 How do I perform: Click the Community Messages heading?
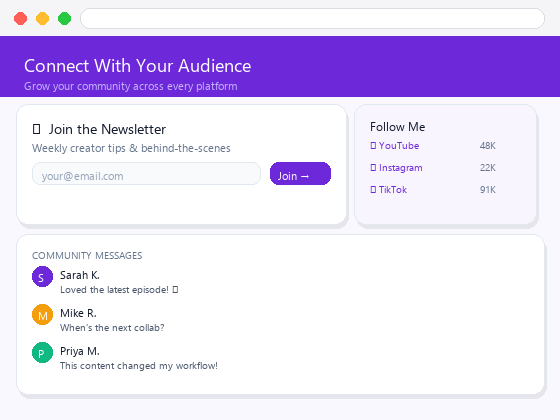tap(87, 256)
